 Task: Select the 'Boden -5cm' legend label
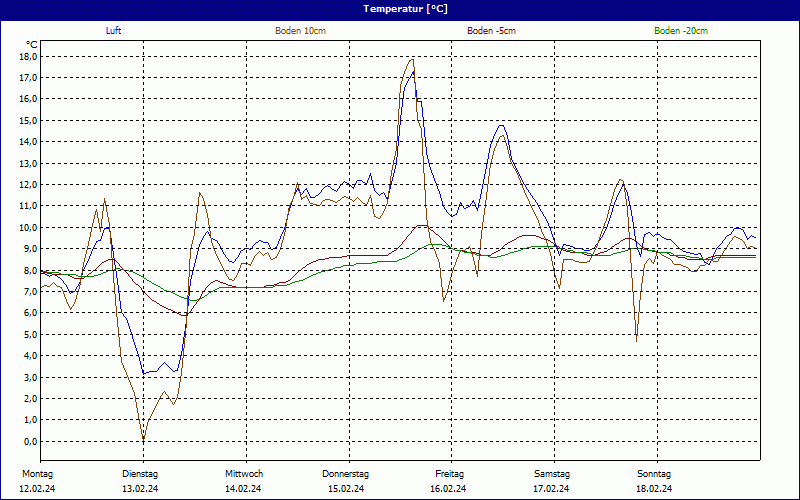point(491,31)
